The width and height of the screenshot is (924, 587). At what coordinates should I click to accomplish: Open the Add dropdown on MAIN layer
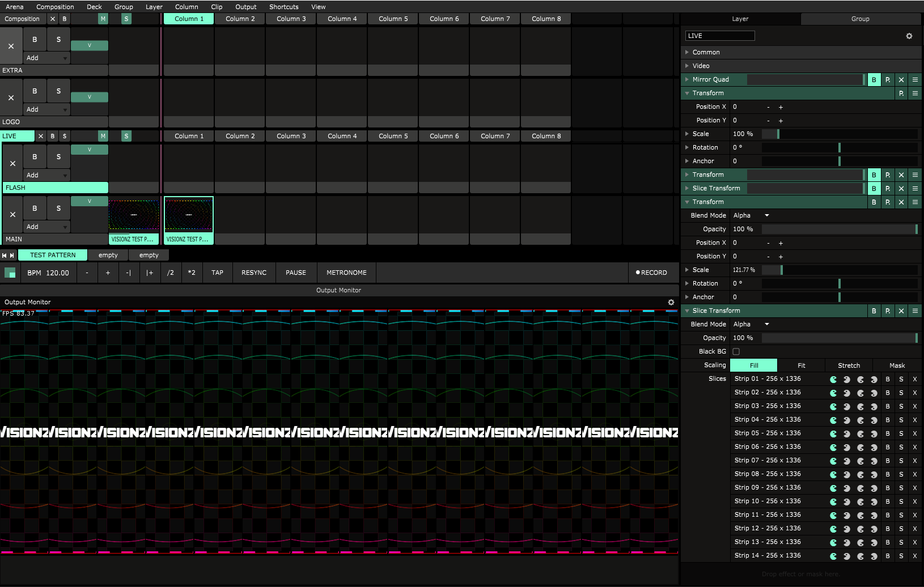point(47,227)
